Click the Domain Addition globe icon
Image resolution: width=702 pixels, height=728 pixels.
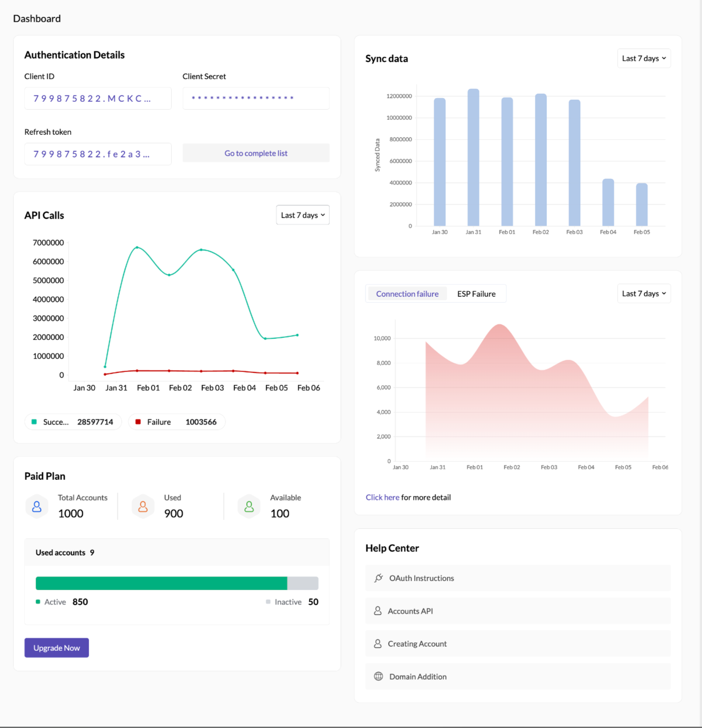378,676
